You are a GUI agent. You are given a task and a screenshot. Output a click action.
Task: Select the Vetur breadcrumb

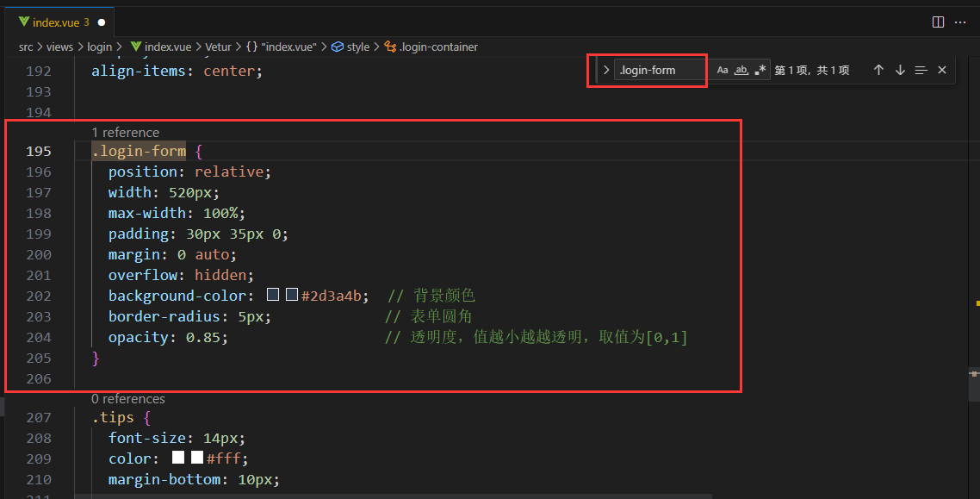coord(218,47)
